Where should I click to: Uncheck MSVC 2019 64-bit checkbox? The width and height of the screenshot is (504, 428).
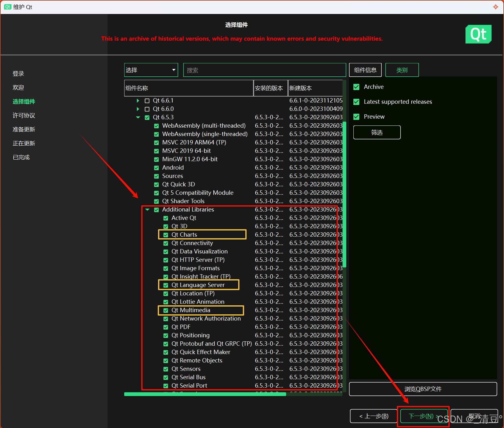point(157,151)
